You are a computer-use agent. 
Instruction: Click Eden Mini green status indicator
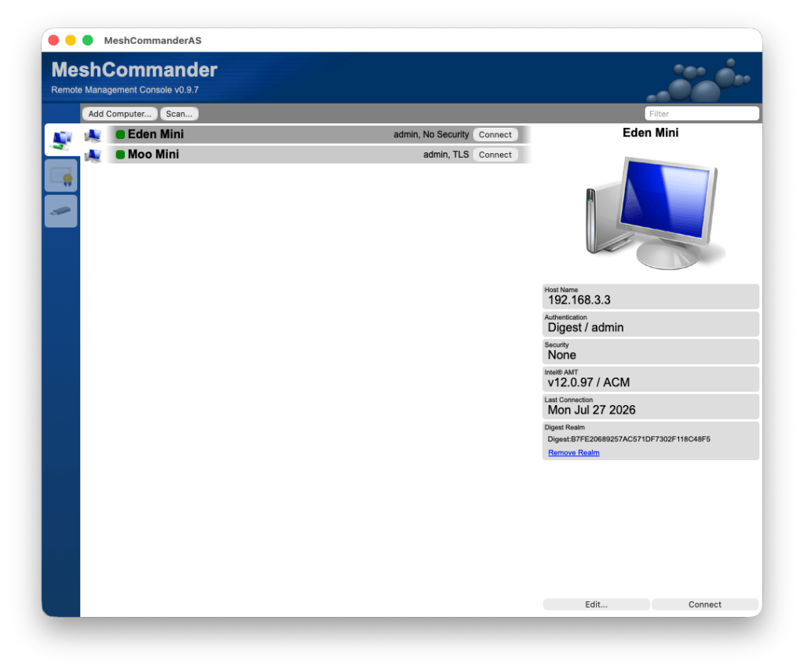(x=120, y=135)
